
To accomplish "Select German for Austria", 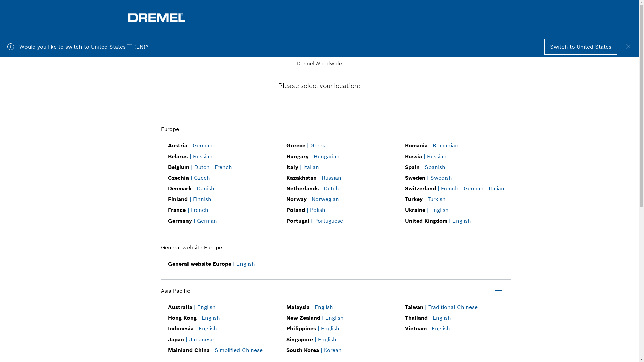I will (x=202, y=145).
